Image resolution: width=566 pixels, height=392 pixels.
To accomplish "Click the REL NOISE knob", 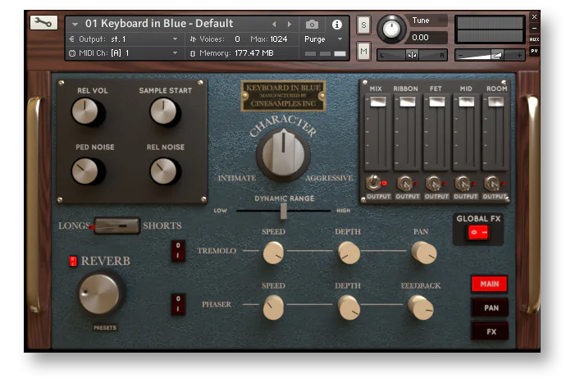I will [163, 171].
